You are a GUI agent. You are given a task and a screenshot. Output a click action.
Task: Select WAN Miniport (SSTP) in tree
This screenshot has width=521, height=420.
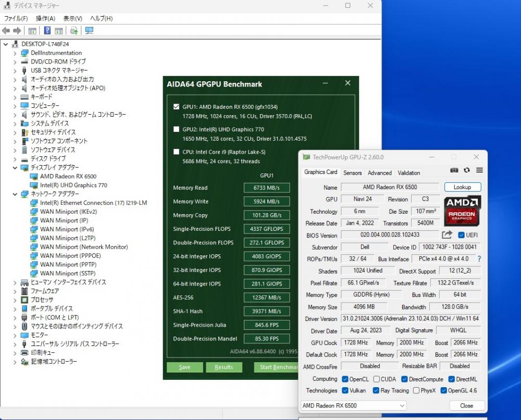click(68, 273)
